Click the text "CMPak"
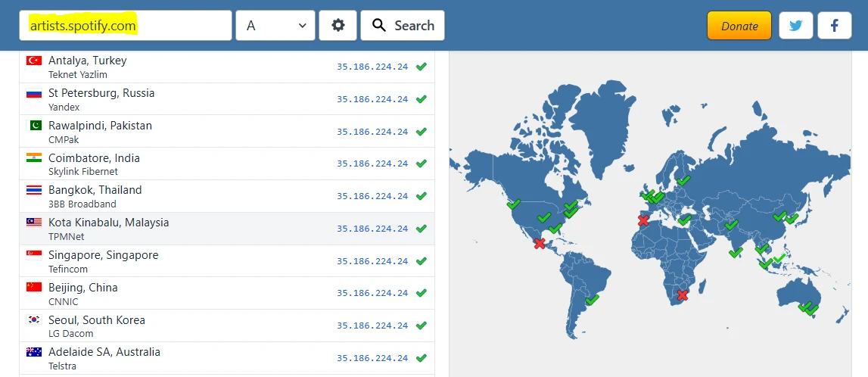868x377 pixels. click(x=64, y=139)
